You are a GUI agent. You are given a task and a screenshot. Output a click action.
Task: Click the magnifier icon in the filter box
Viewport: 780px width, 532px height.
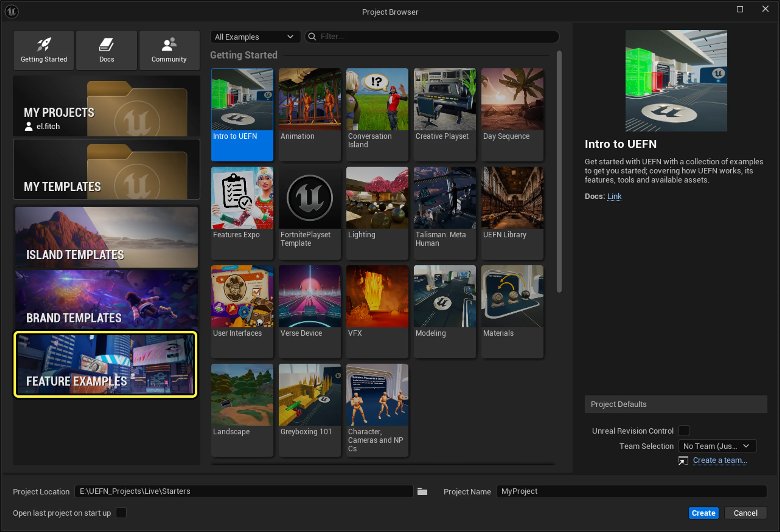click(312, 36)
